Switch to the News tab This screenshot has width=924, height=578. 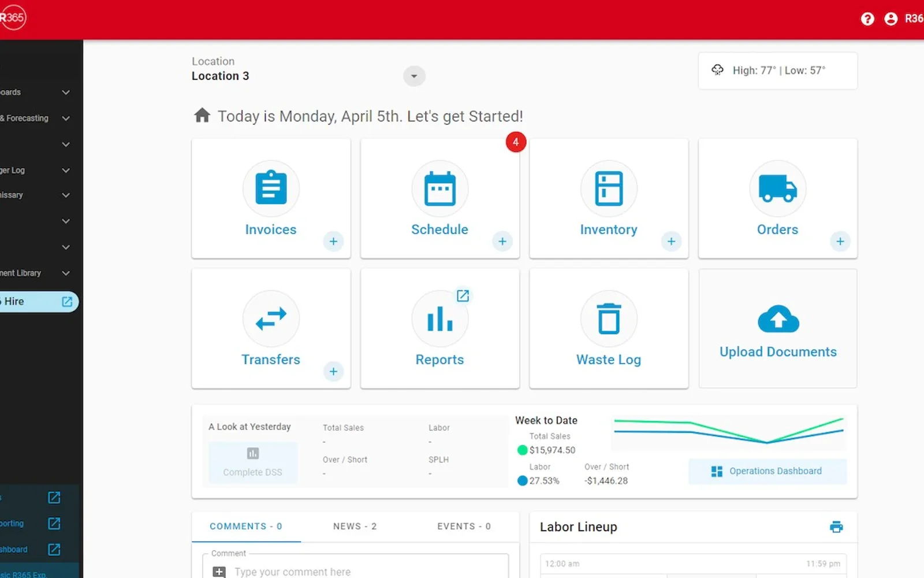coord(355,527)
